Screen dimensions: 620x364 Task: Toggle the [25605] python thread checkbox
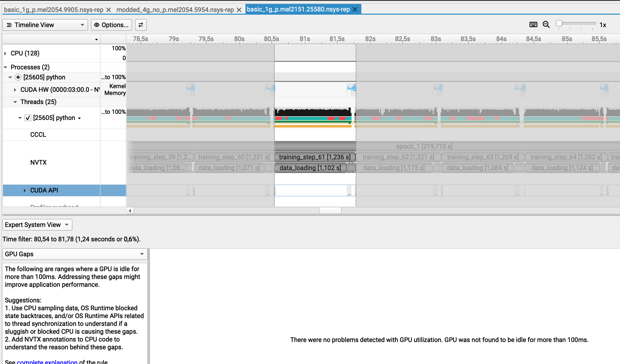click(x=28, y=118)
